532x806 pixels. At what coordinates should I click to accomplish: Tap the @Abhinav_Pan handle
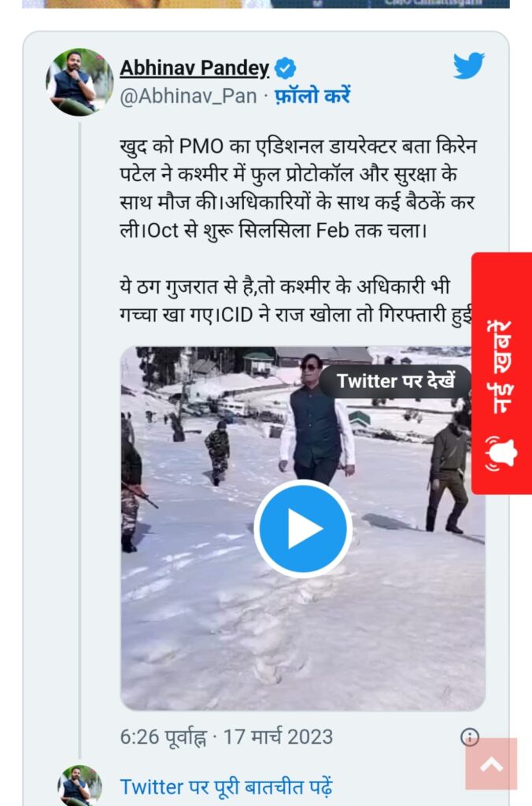coord(188,96)
